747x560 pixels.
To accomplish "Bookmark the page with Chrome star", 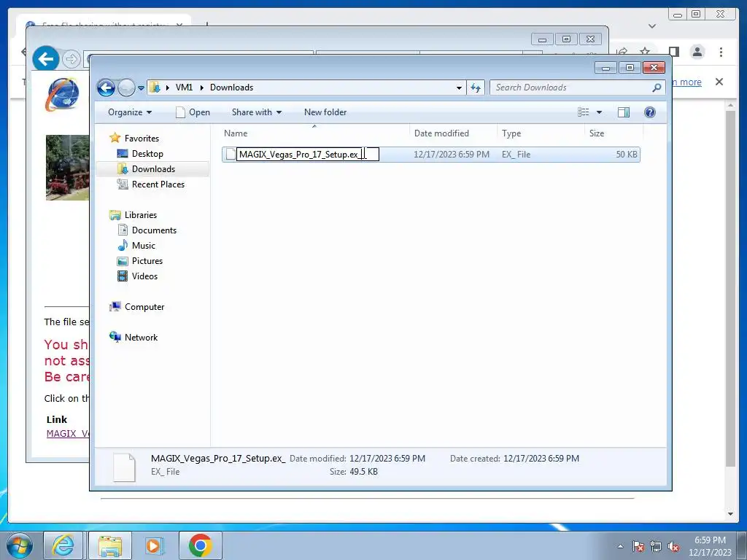I will pyautogui.click(x=645, y=52).
